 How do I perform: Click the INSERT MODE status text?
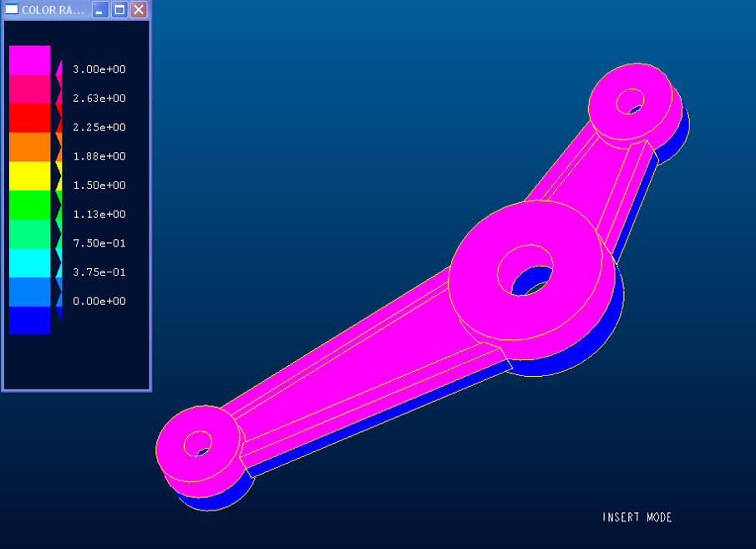pos(637,517)
